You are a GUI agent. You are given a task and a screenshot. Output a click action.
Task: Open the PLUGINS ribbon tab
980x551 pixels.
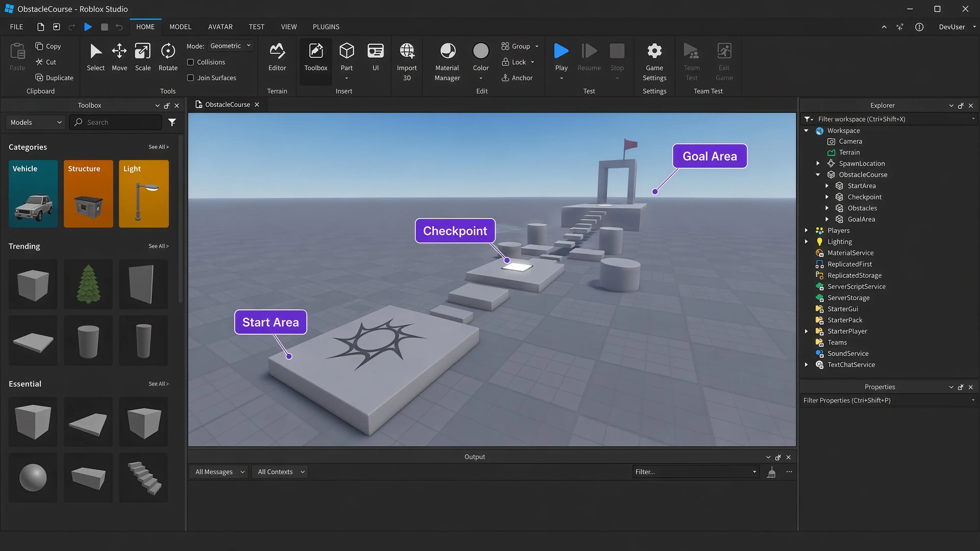click(326, 27)
